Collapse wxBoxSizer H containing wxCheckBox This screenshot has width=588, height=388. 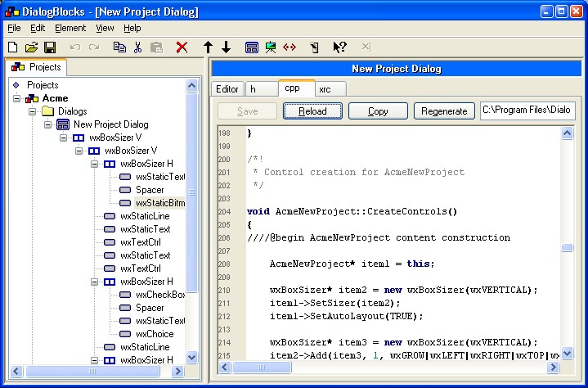click(x=95, y=282)
